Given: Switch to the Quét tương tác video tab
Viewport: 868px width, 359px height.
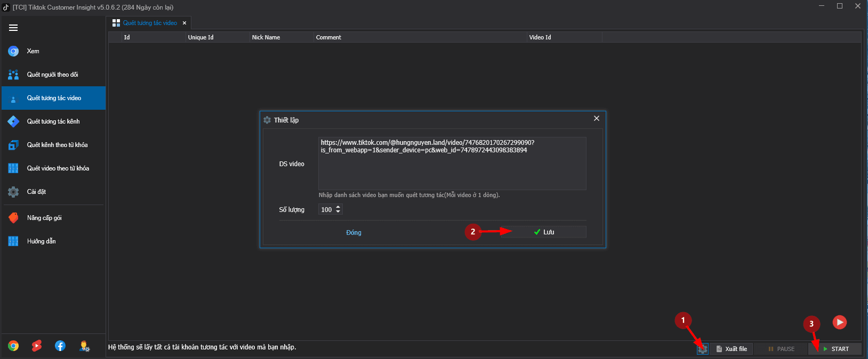Looking at the screenshot, I should tap(150, 23).
